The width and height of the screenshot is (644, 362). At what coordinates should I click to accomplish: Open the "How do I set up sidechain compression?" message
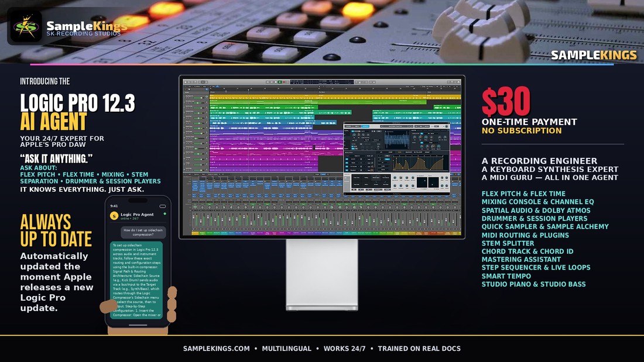pos(143,232)
